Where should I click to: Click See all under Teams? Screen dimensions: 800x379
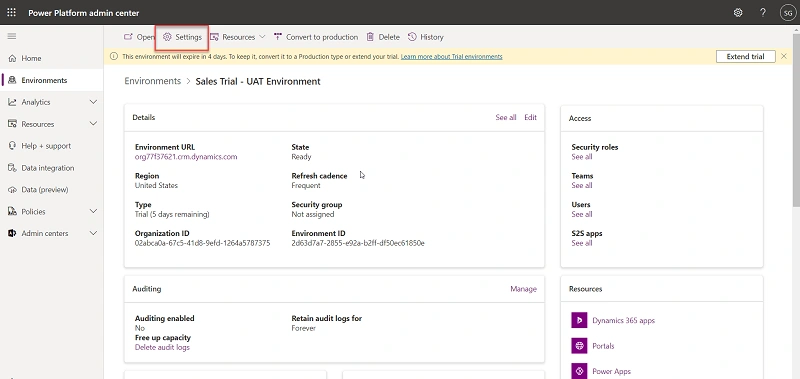click(582, 185)
